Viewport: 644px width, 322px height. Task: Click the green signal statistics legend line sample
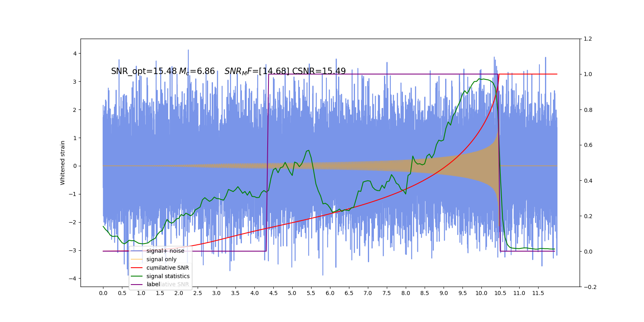[137, 276]
